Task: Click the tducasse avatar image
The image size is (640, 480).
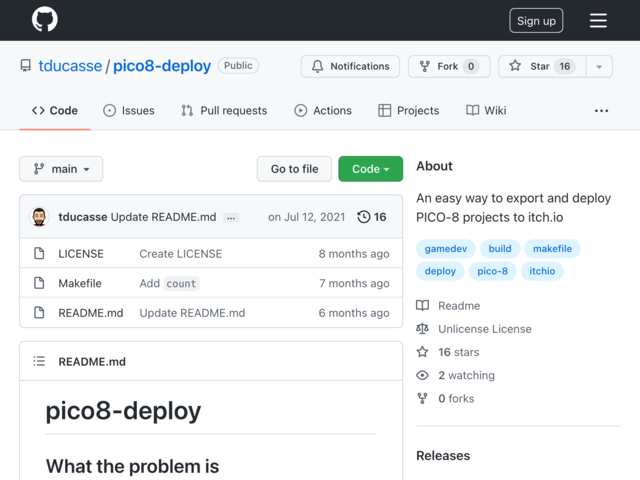Action: (39, 217)
